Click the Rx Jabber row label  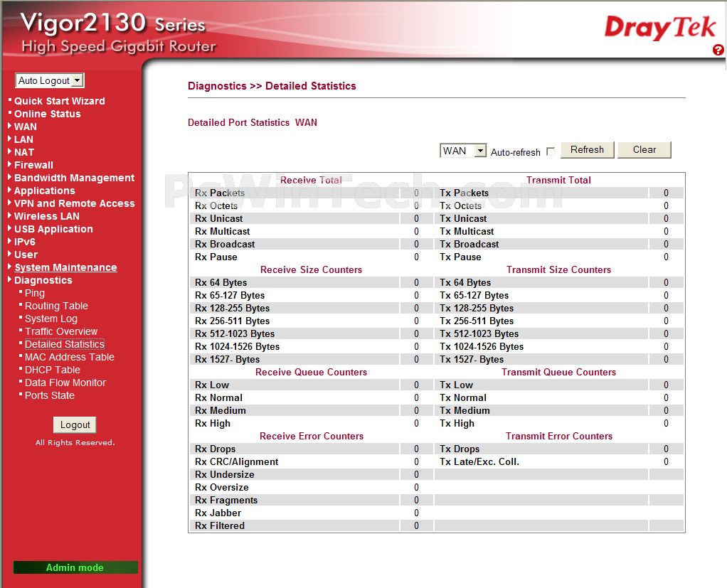point(218,513)
